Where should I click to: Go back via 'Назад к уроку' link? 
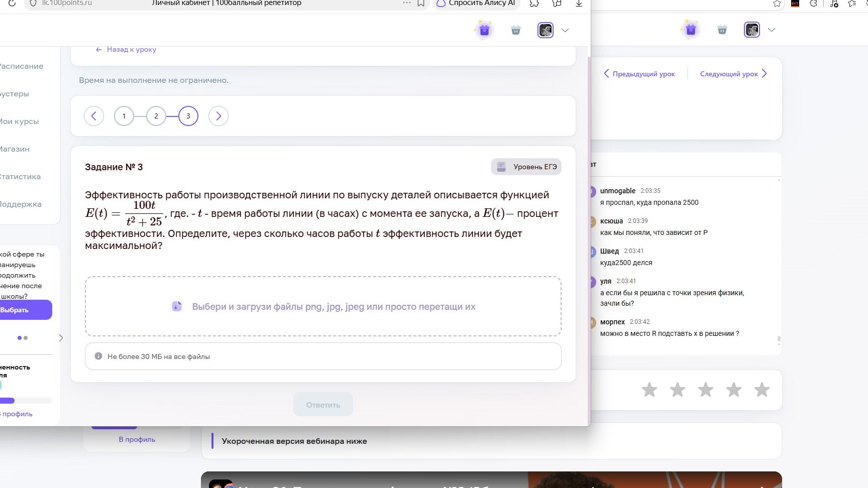click(x=126, y=49)
